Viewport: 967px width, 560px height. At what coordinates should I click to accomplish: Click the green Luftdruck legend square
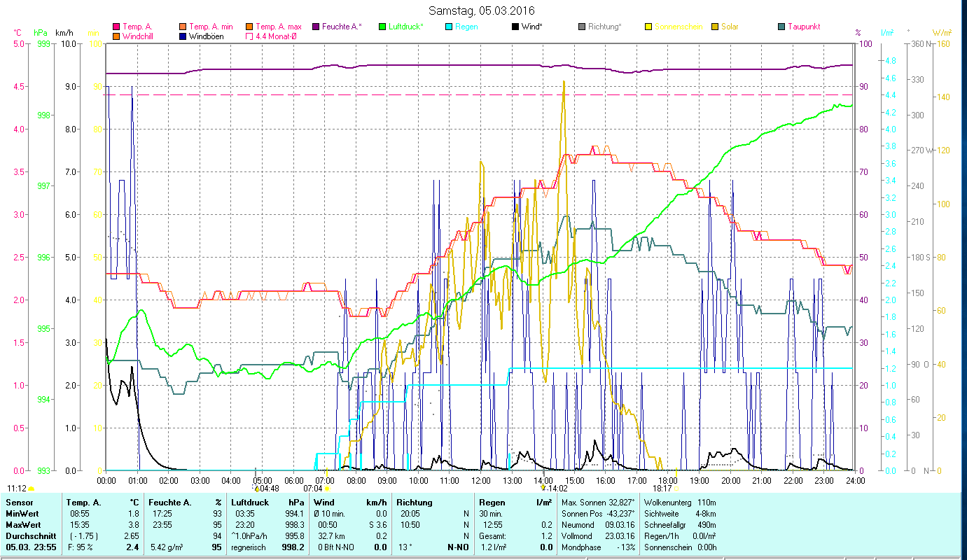click(382, 27)
